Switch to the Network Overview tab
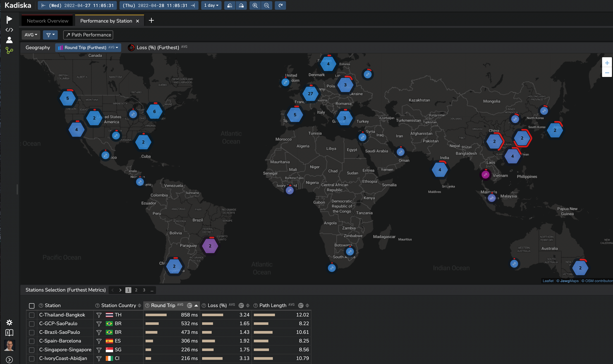 [47, 21]
